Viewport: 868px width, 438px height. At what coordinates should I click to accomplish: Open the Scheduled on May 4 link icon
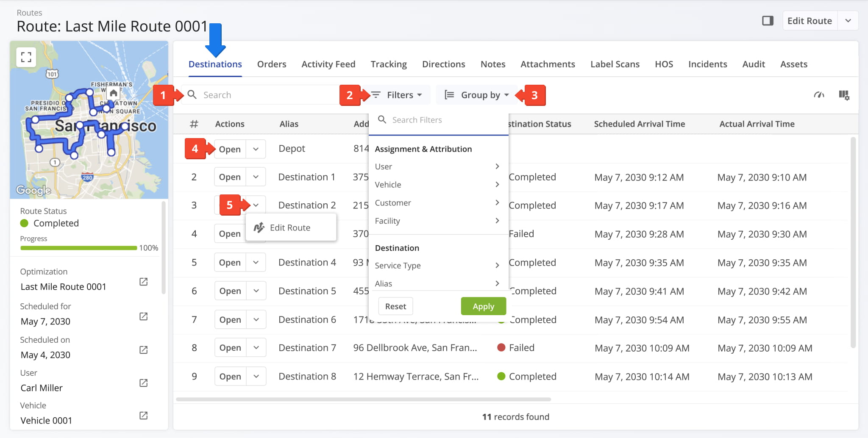coord(144,350)
